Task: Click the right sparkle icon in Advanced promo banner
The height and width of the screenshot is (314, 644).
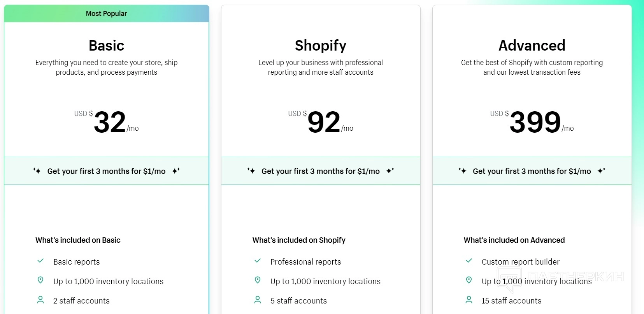Action: [602, 171]
